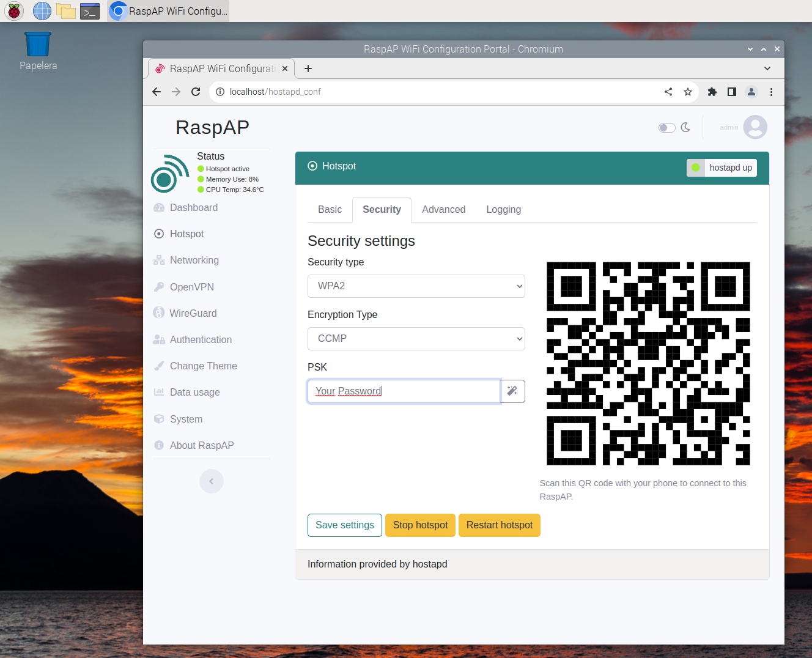Focus the PSK password field

coord(404,391)
